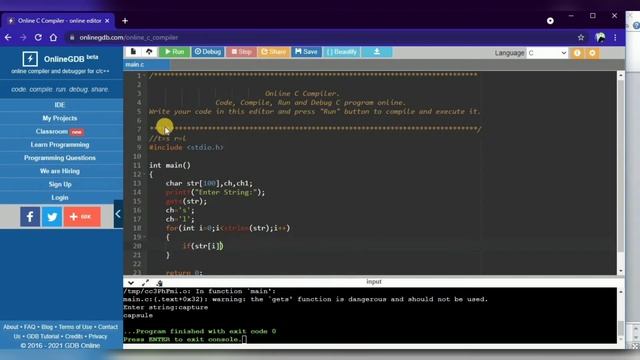Click the orange info icon near Language
Screen dimensions: 640x360
point(577,53)
